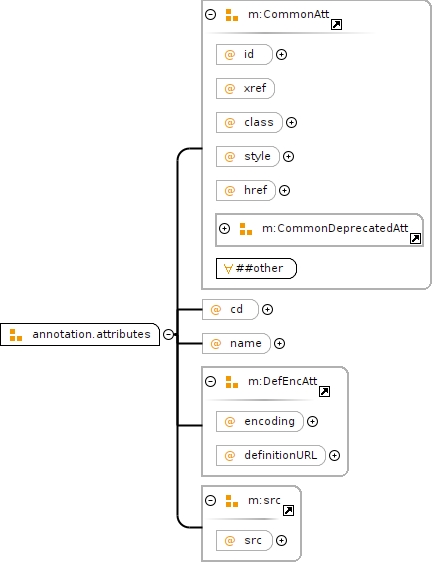
Task: Collapse the m:src group
Action: click(x=210, y=500)
